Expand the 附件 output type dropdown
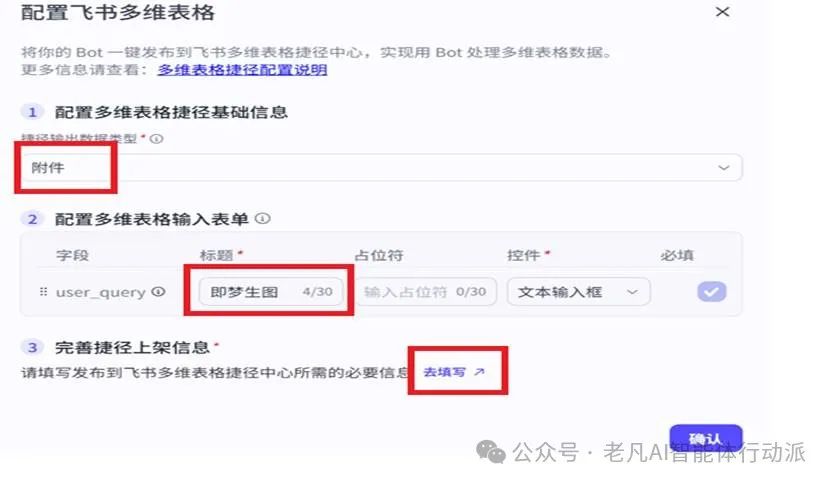The height and width of the screenshot is (485, 832). click(381, 168)
